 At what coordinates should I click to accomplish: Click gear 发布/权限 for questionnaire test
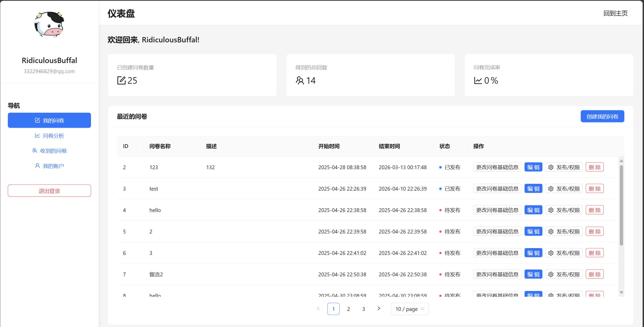pos(564,189)
